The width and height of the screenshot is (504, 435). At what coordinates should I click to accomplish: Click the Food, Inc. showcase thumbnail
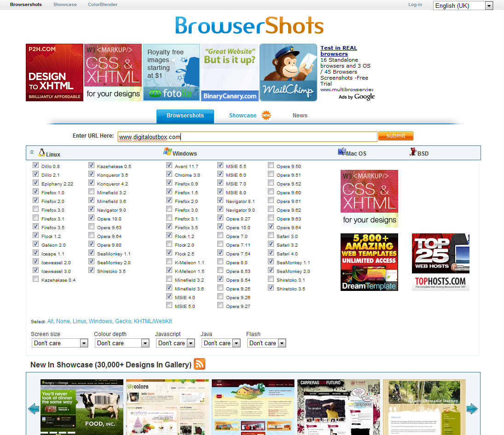tap(82, 407)
